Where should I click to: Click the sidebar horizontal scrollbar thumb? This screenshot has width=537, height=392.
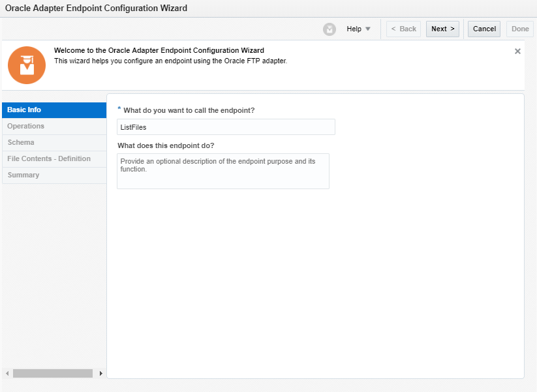53,374
